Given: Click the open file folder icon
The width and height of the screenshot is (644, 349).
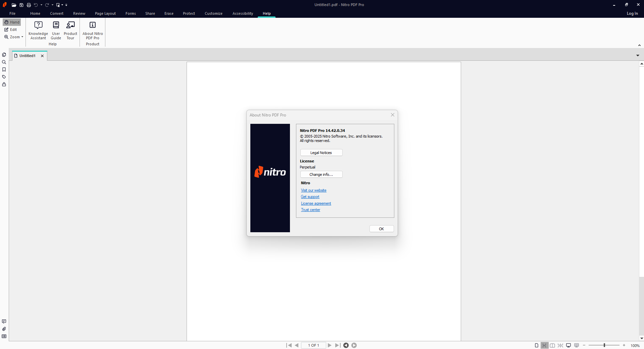Looking at the screenshot, I should pos(14,5).
